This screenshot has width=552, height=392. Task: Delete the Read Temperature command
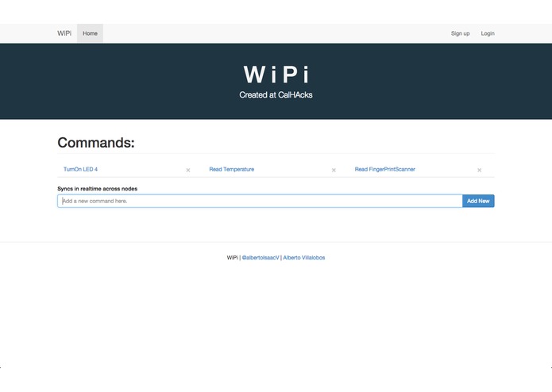334,170
